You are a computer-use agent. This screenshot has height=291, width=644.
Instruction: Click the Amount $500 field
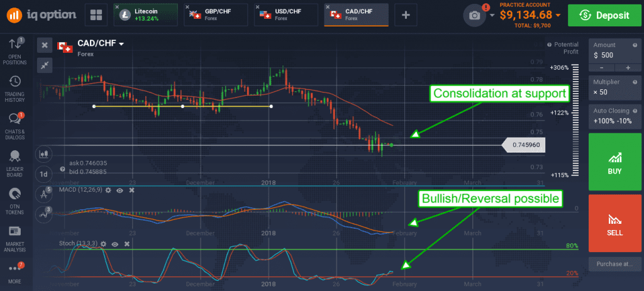pyautogui.click(x=615, y=51)
